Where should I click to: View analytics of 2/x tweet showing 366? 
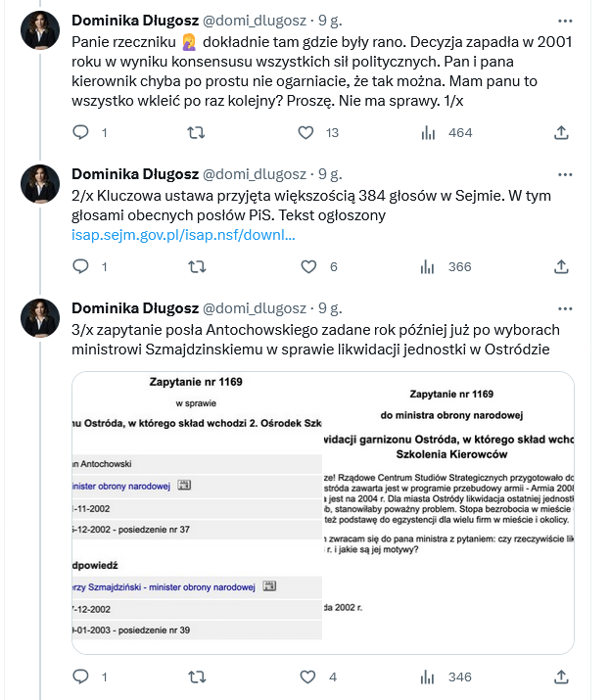(x=427, y=266)
